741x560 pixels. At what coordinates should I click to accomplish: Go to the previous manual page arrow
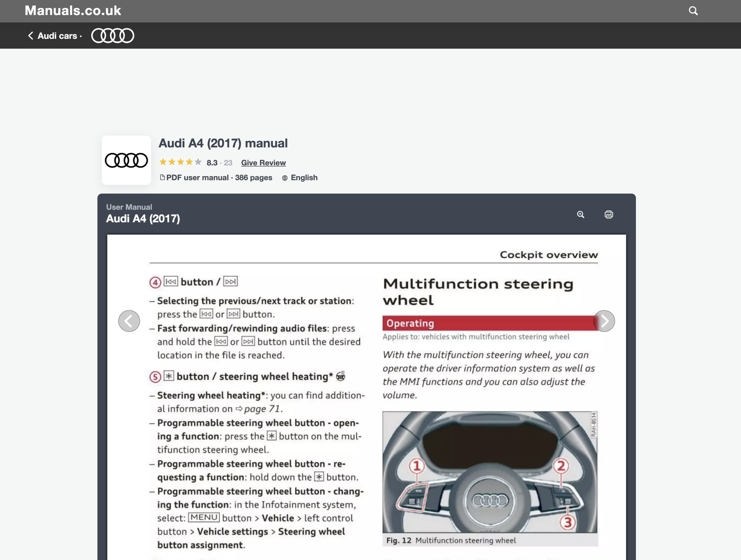coord(129,321)
